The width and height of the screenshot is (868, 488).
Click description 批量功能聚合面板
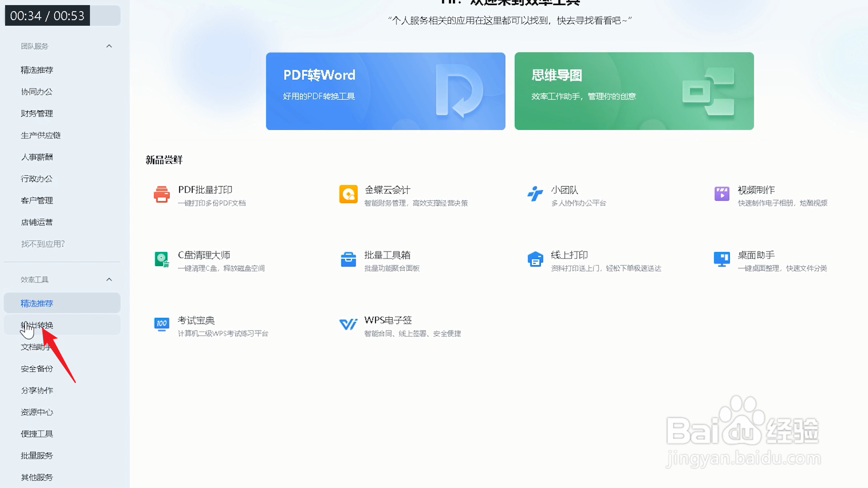click(x=392, y=268)
